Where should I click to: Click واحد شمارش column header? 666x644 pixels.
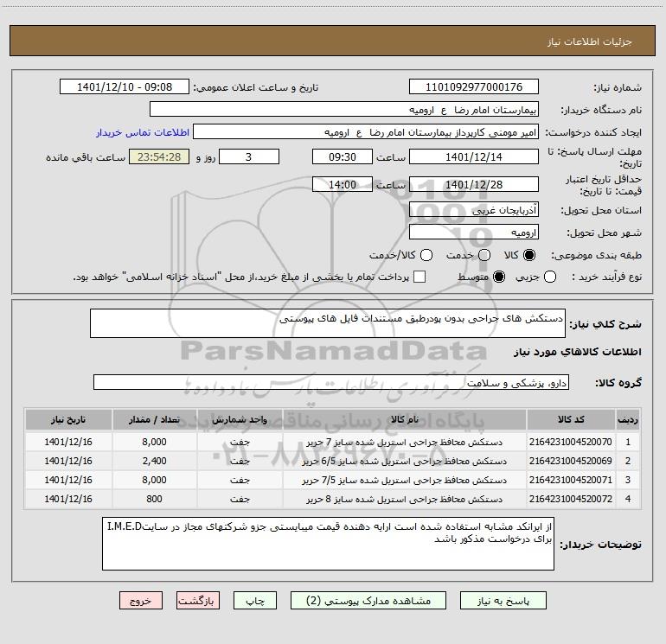click(x=240, y=419)
